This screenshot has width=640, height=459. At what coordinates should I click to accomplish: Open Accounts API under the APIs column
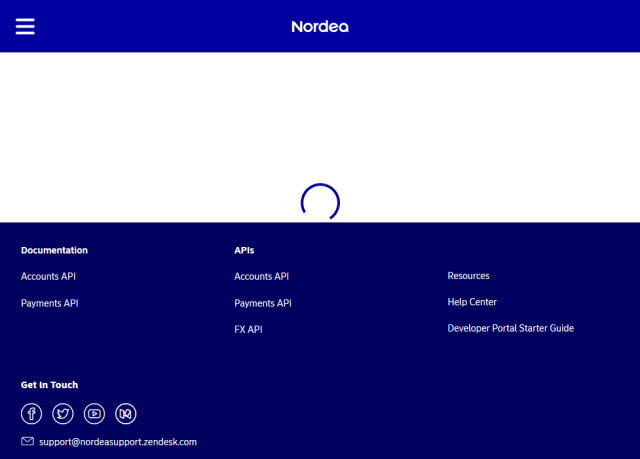tap(262, 276)
